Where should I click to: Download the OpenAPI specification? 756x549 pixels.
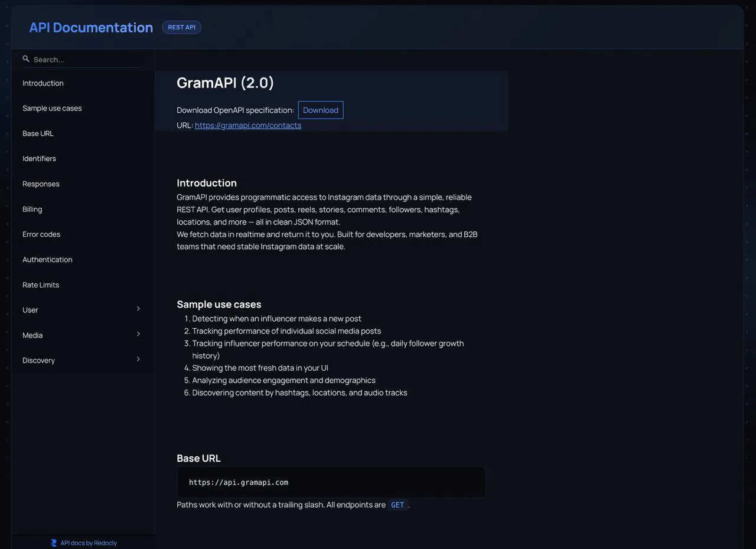[321, 110]
